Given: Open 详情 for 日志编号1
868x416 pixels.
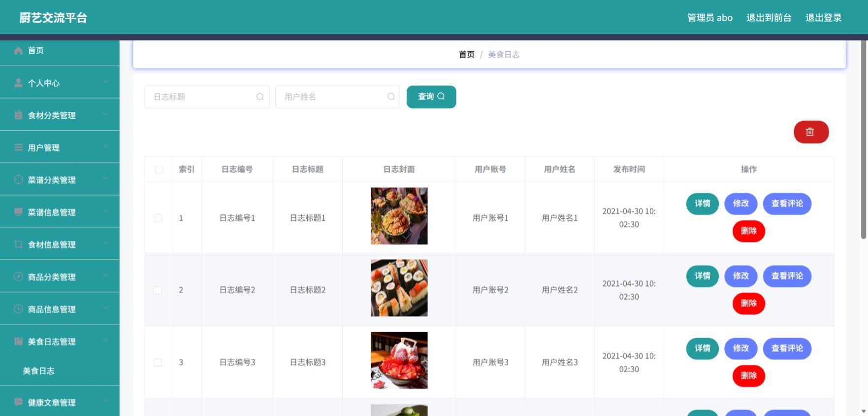Looking at the screenshot, I should point(703,204).
